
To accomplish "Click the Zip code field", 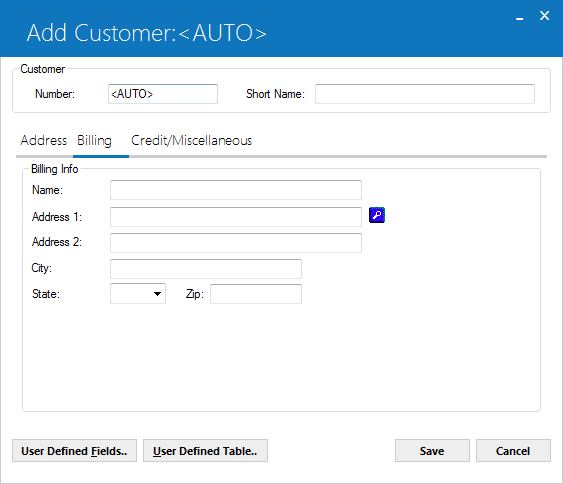I will [256, 294].
